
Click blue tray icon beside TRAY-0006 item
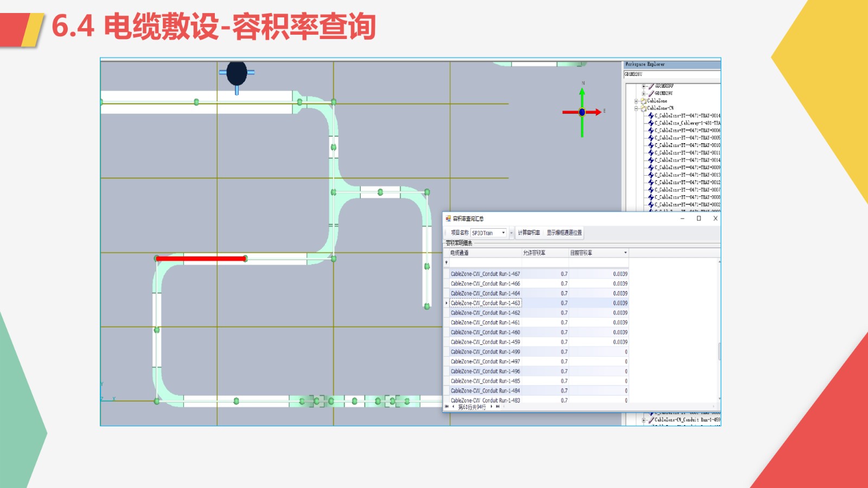(651, 130)
